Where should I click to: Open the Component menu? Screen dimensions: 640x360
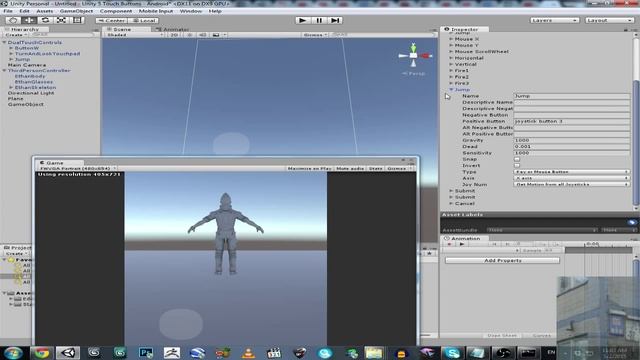pyautogui.click(x=116, y=11)
